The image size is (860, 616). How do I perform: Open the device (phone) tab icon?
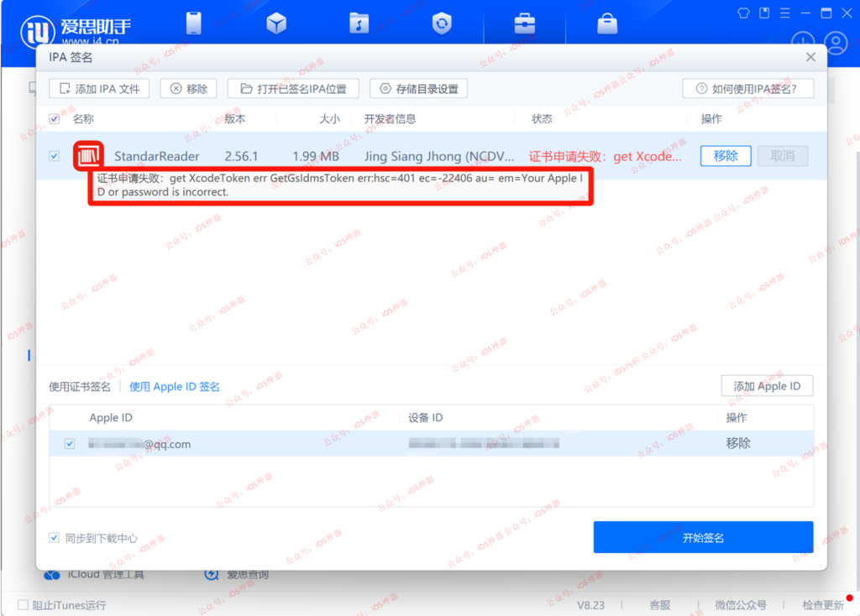pos(194,23)
